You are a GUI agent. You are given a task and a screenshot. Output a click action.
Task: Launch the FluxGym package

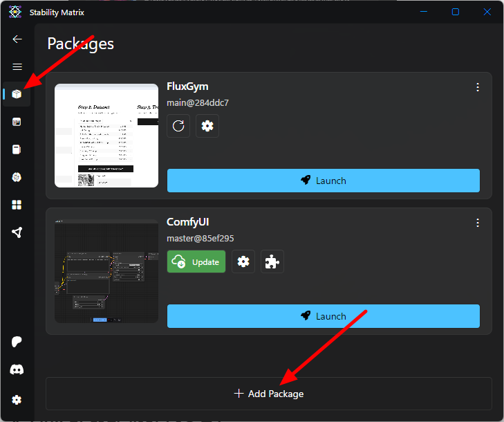pos(324,181)
